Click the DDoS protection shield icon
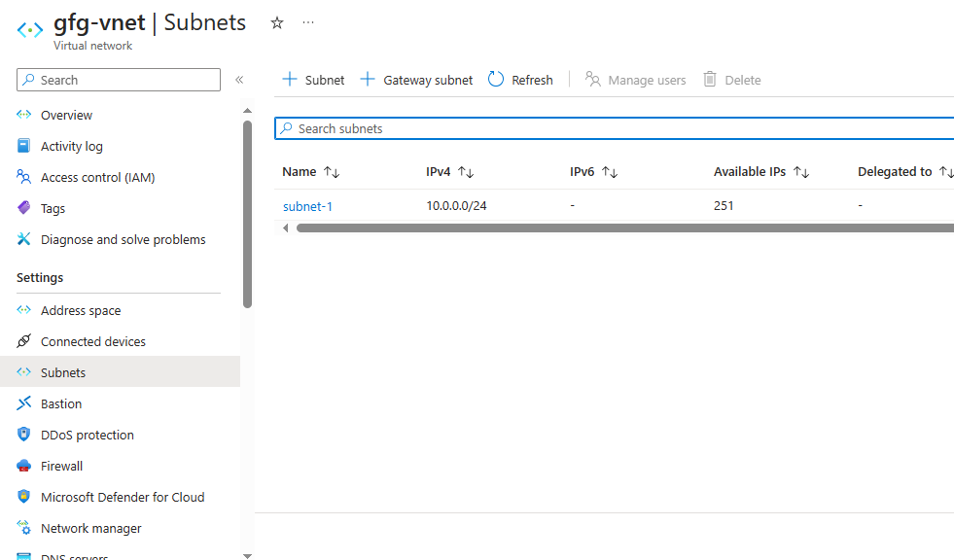The width and height of the screenshot is (954, 560). click(x=23, y=434)
